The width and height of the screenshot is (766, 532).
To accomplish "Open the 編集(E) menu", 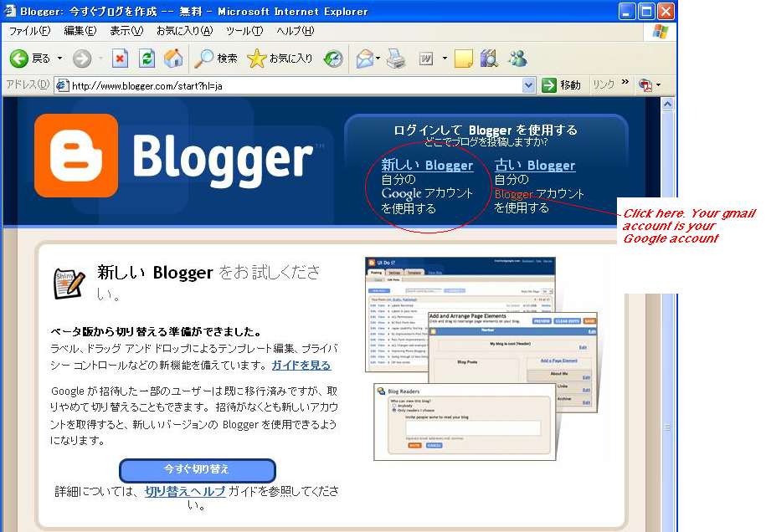I will pyautogui.click(x=80, y=31).
